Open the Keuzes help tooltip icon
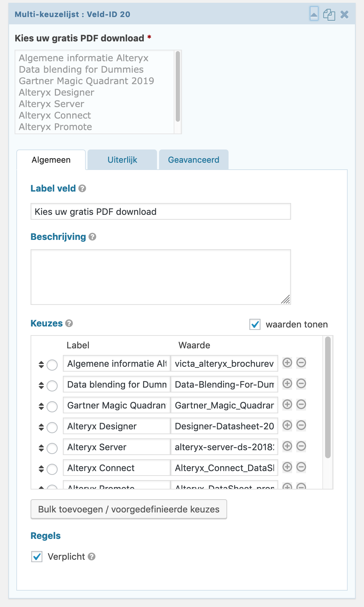 click(69, 323)
